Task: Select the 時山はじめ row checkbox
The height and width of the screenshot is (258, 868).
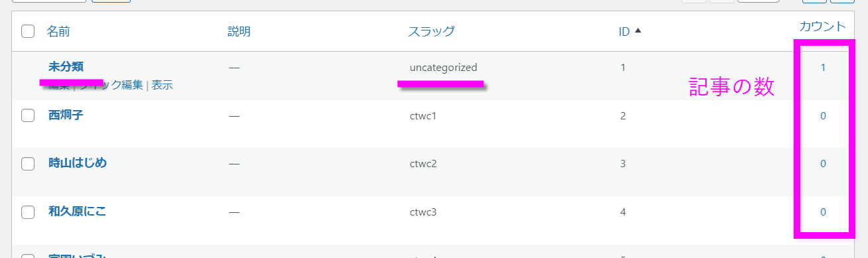Action: tap(28, 164)
